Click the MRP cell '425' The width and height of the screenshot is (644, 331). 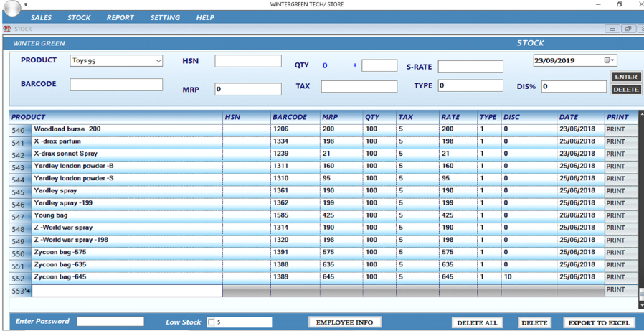[341, 215]
